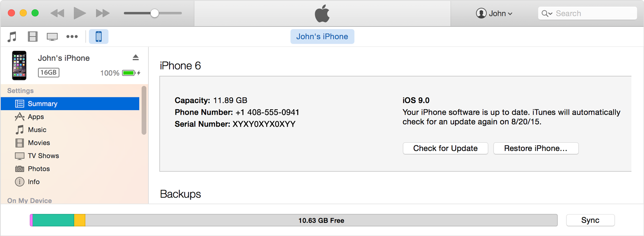Eject John's iPhone
Viewport: 644px width, 236px height.
coord(135,57)
